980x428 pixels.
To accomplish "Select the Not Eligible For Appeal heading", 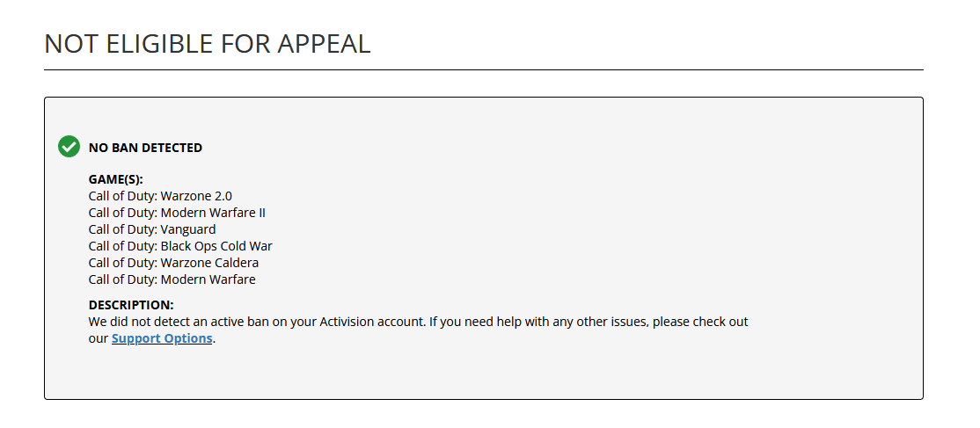I will [208, 44].
